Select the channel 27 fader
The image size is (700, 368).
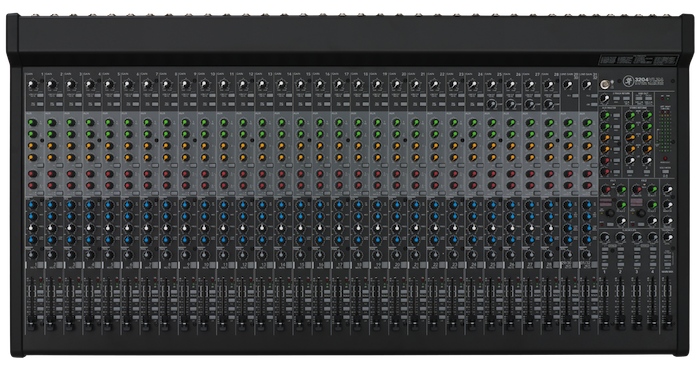(529, 322)
